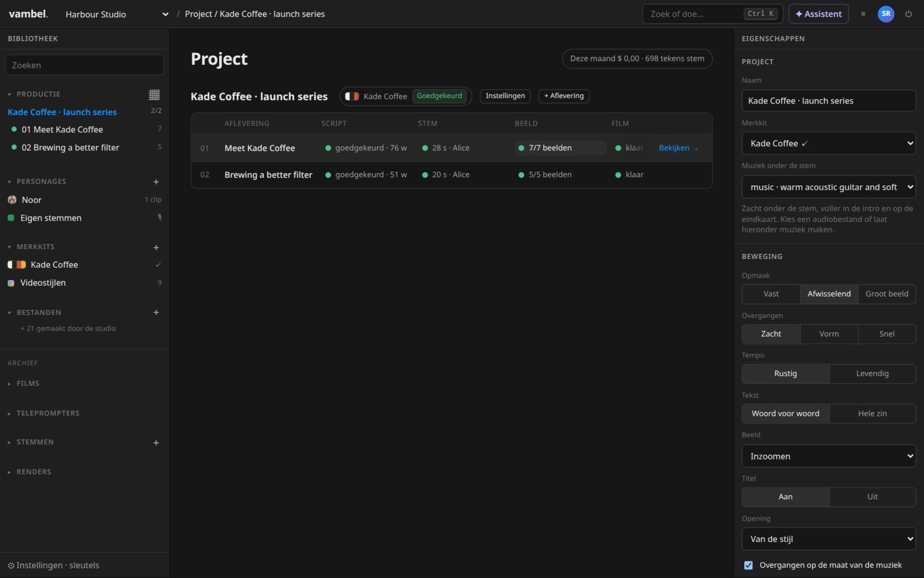Screen dimensions: 924x578
Task: Click the Instellingen button
Action: 505,96
